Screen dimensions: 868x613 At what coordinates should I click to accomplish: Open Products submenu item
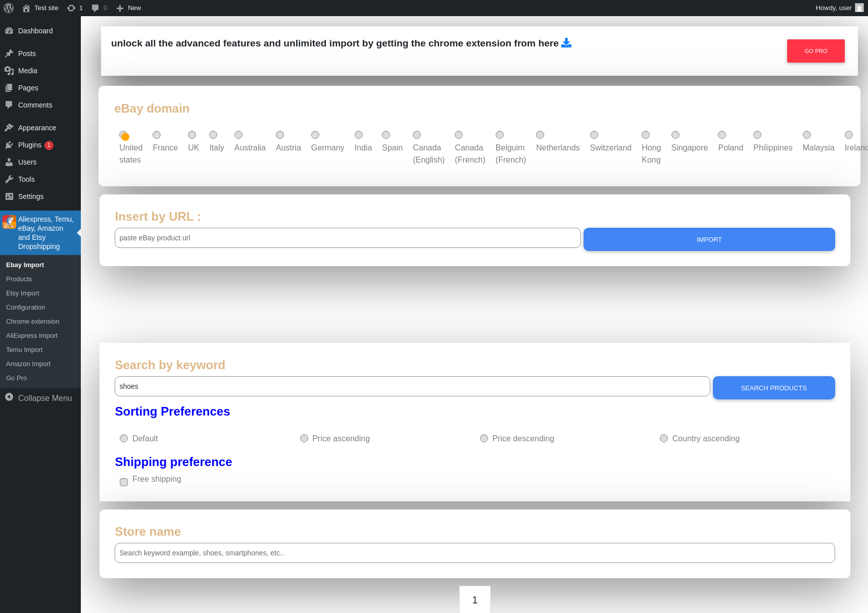pyautogui.click(x=40, y=279)
